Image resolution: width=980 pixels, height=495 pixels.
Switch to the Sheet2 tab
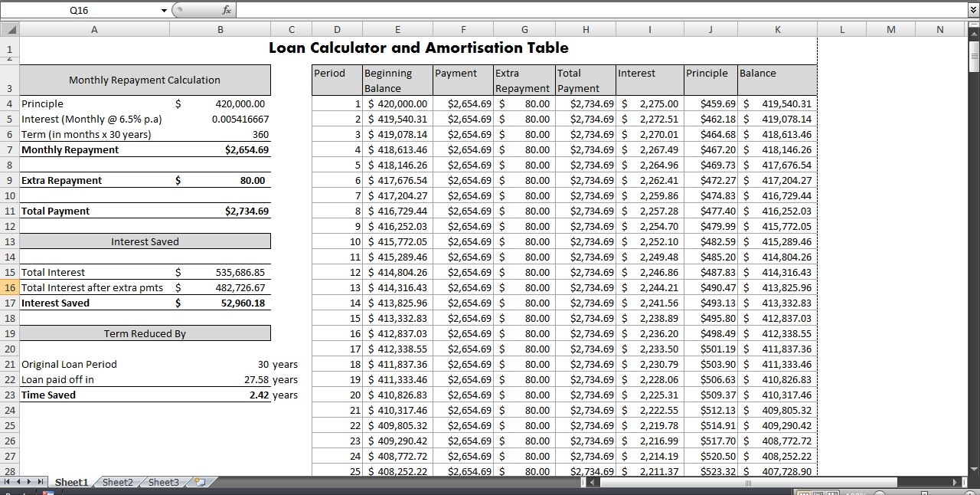116,483
